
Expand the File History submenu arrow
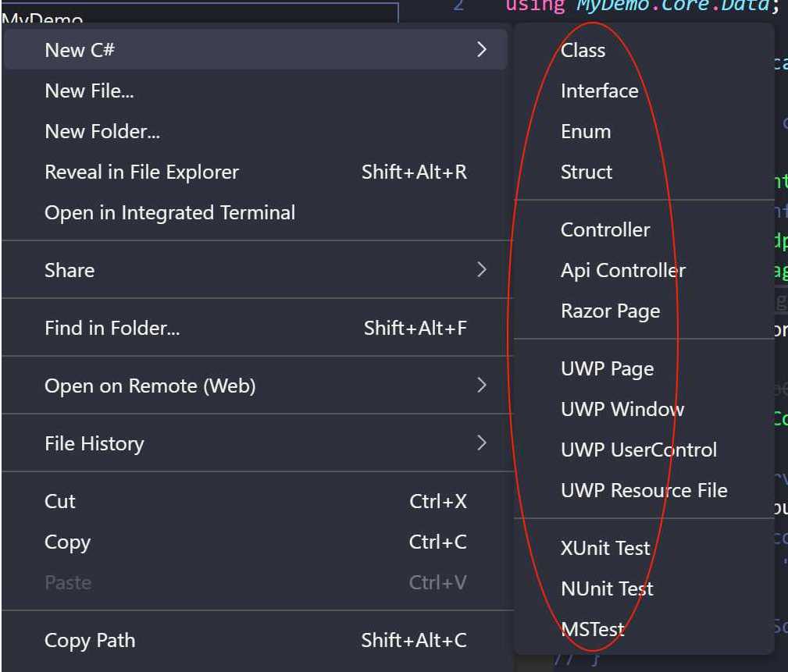point(481,443)
